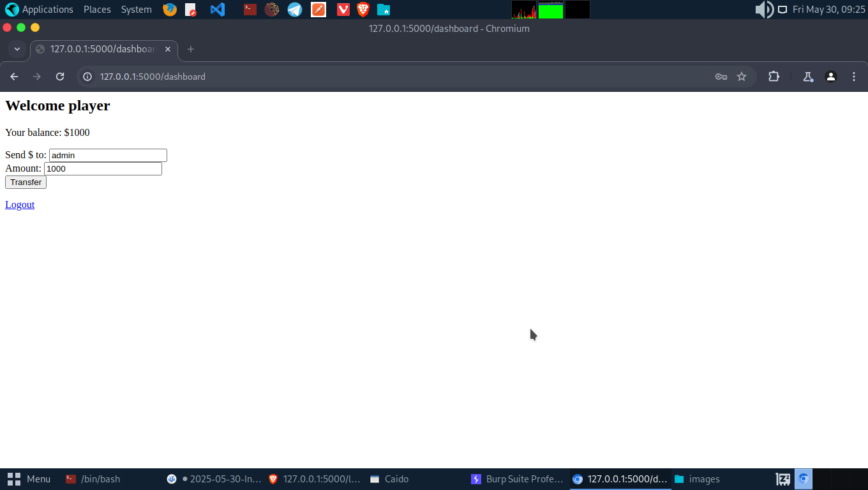Image resolution: width=868 pixels, height=490 pixels.
Task: Launch Telegram from top panel
Action: click(295, 10)
